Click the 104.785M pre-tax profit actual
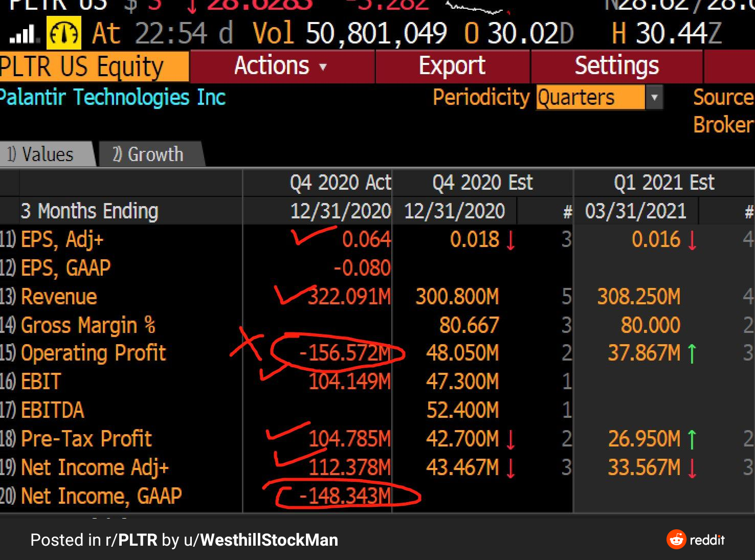This screenshot has width=755, height=560. pos(350,439)
